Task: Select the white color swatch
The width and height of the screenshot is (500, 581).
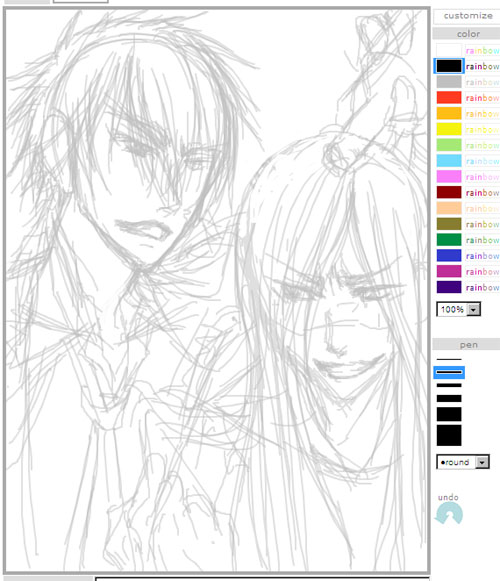Action: (x=448, y=50)
